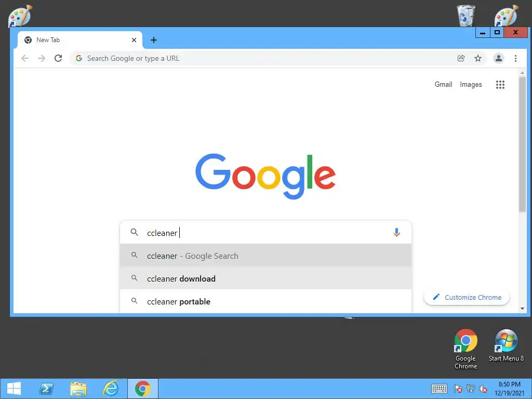
Task: Share this page via the share icon
Action: pyautogui.click(x=461, y=58)
